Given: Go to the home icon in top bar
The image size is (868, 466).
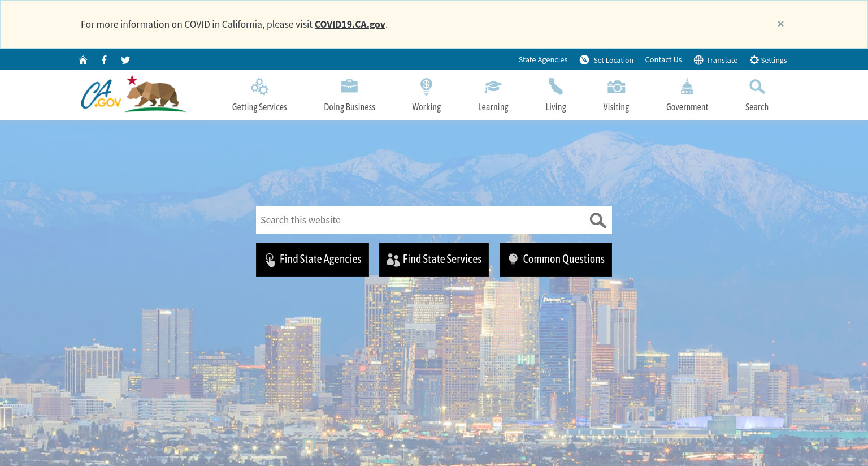Looking at the screenshot, I should (83, 60).
